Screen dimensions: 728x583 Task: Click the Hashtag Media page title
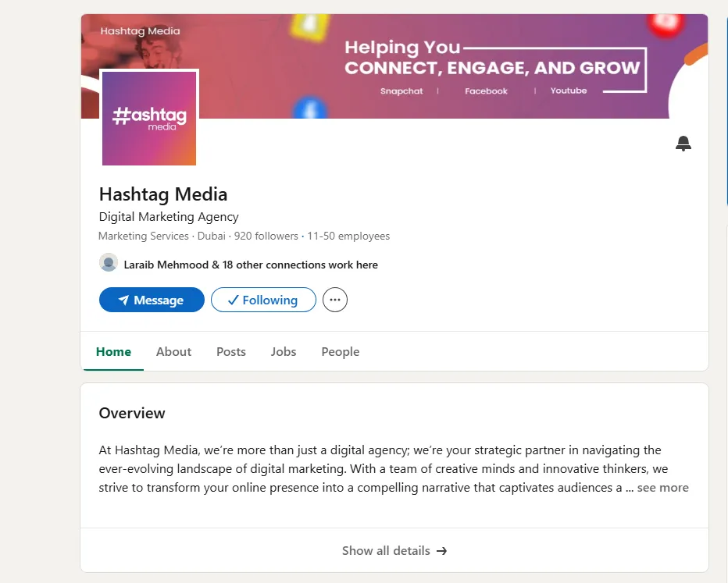pos(163,194)
